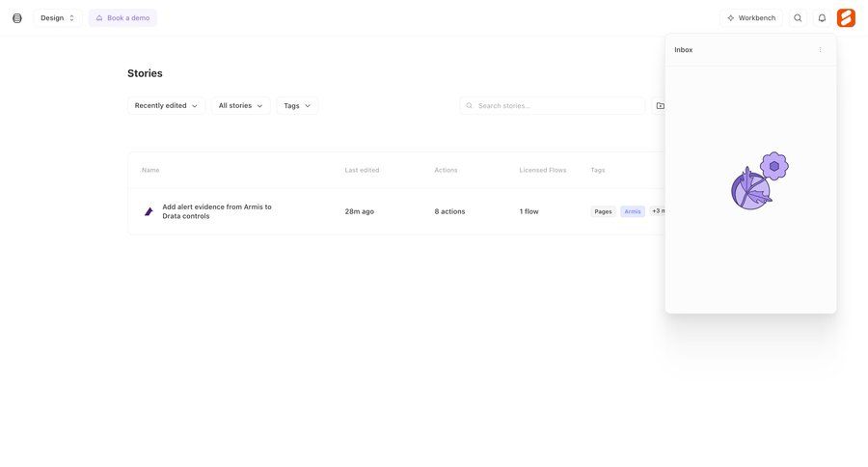Viewport: 868px width, 467px height.
Task: Click the 1 flow cell
Action: [x=529, y=211]
